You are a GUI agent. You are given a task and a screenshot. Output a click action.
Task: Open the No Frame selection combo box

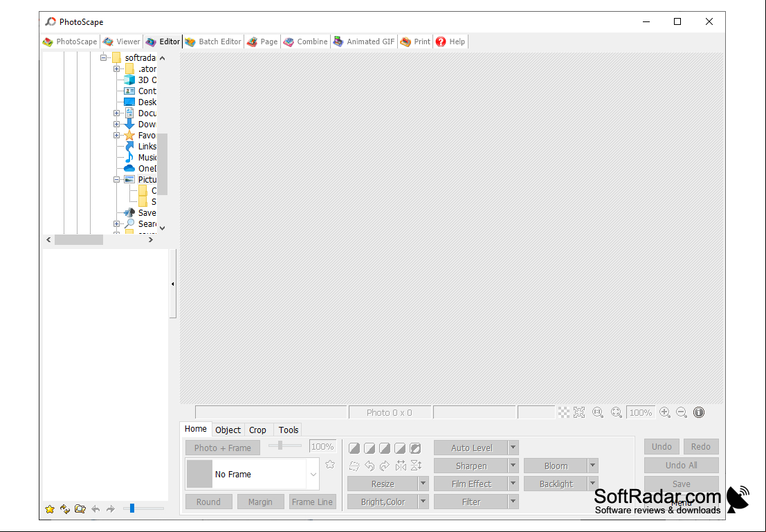[x=252, y=474]
